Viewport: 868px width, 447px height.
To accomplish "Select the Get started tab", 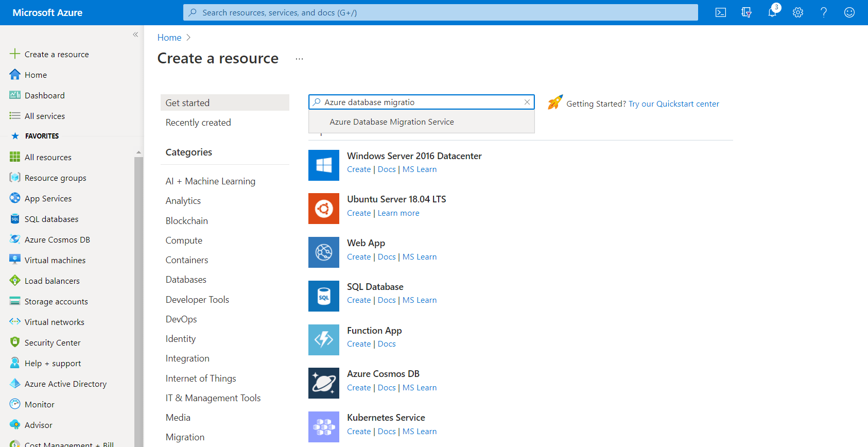I will [225, 102].
